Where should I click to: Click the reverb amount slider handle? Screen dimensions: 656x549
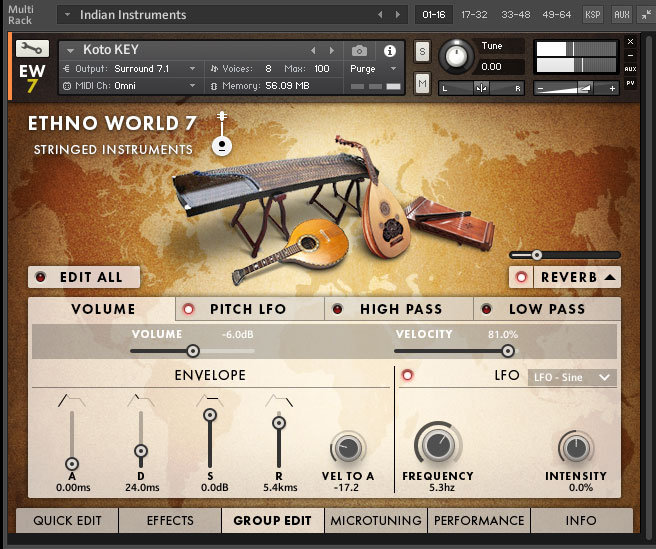click(x=537, y=255)
